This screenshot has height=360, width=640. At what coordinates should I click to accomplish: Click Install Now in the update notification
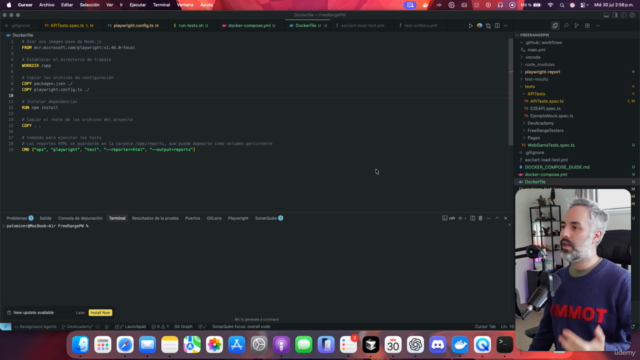(x=100, y=313)
